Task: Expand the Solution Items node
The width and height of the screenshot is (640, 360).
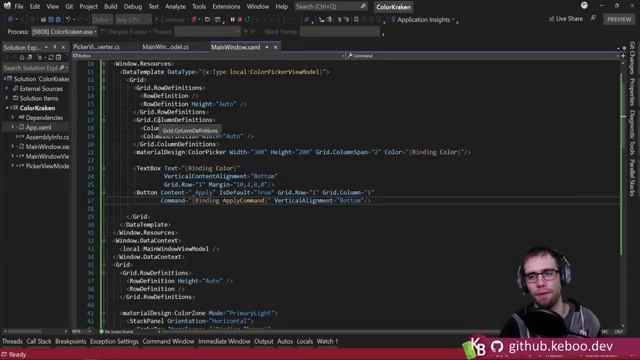Action: 7,98
